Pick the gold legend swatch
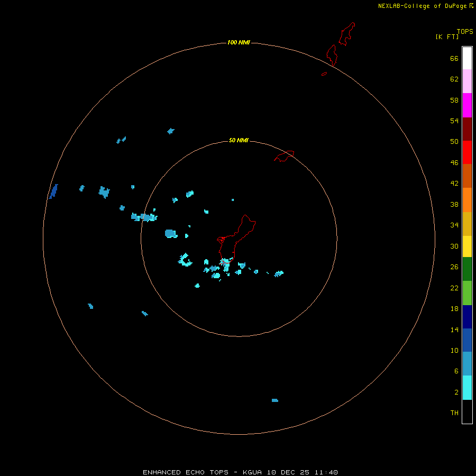This screenshot has width=476, height=476. pyautogui.click(x=467, y=224)
